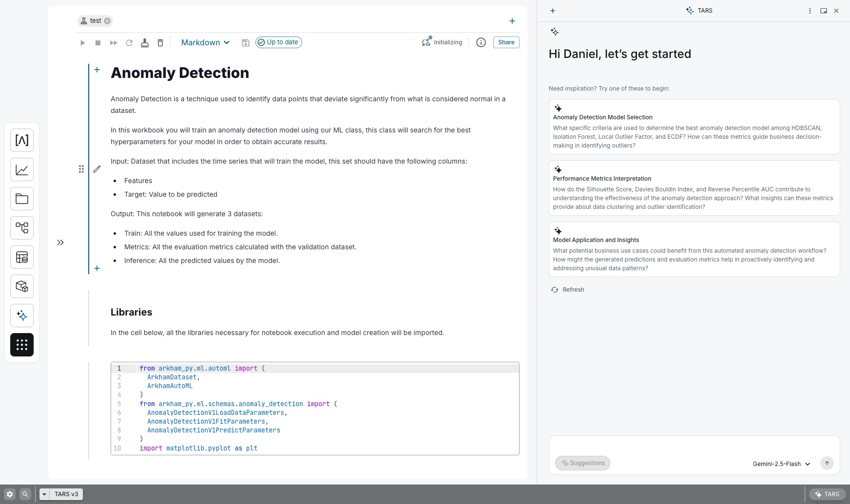Close the test tab with its x
Viewport: 850px width, 504px height.
coord(107,21)
